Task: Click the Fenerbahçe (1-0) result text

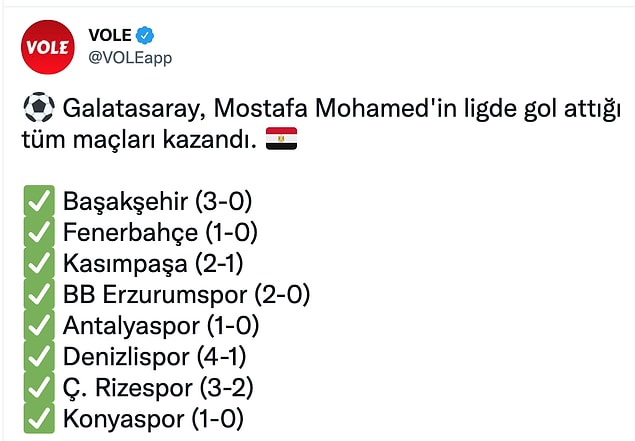Action: [x=160, y=232]
